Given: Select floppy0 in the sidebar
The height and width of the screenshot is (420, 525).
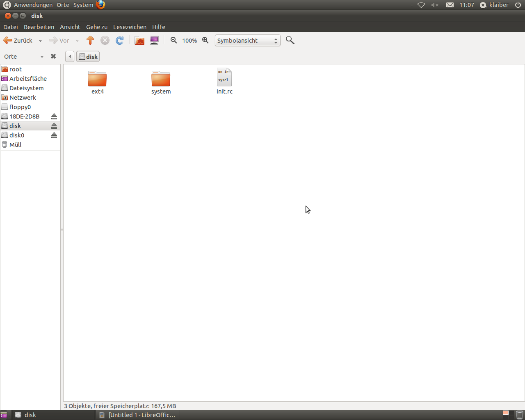Looking at the screenshot, I should coord(30,107).
